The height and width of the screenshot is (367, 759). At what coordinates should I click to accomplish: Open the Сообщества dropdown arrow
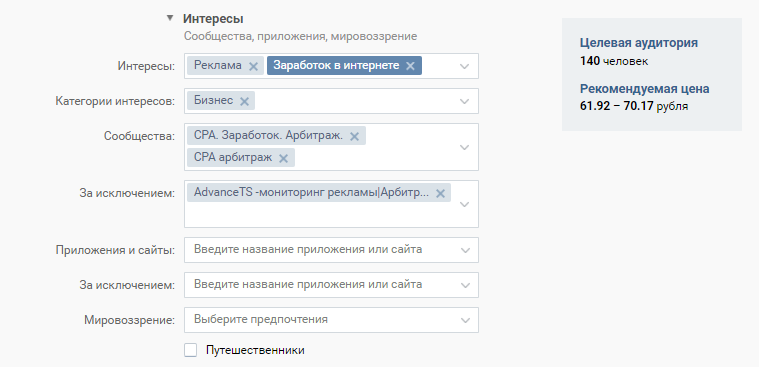[465, 147]
